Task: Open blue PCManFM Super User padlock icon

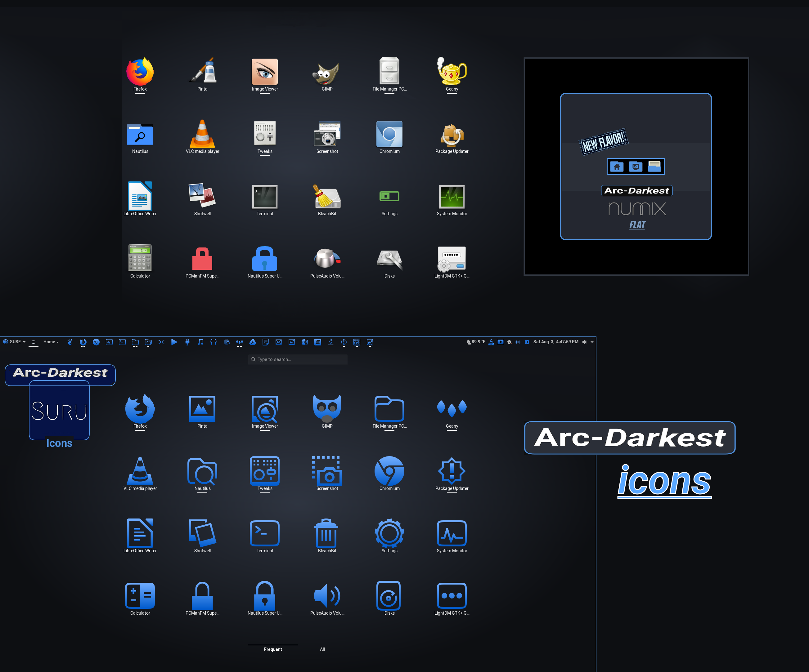Action: 202,595
